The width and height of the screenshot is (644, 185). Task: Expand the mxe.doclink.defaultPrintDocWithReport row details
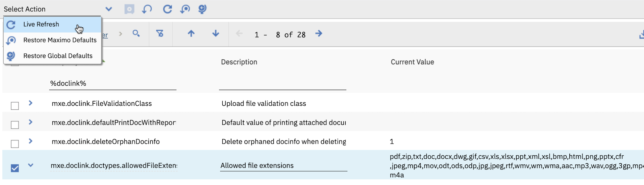(x=30, y=122)
